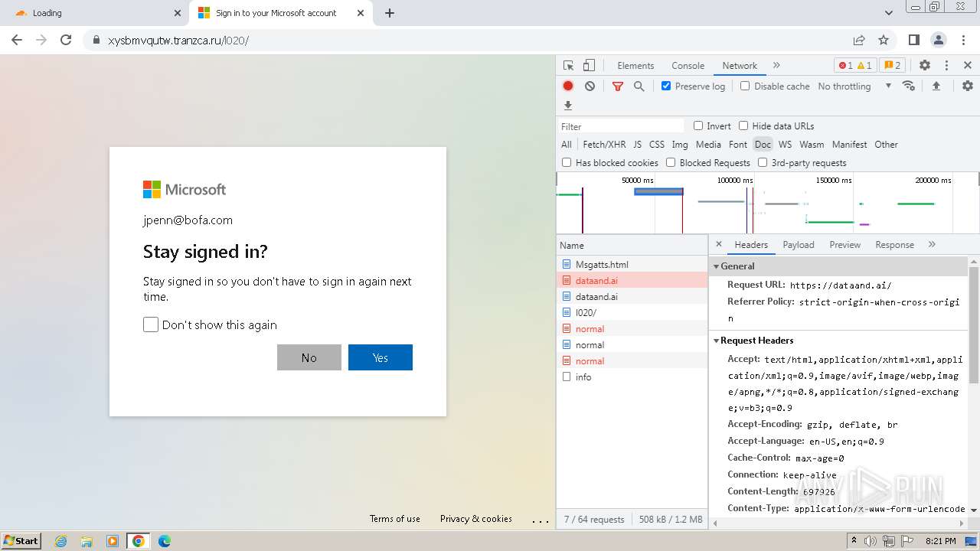Viewport: 980px width, 551px height.
Task: Click the Windows Start button
Action: click(x=21, y=540)
